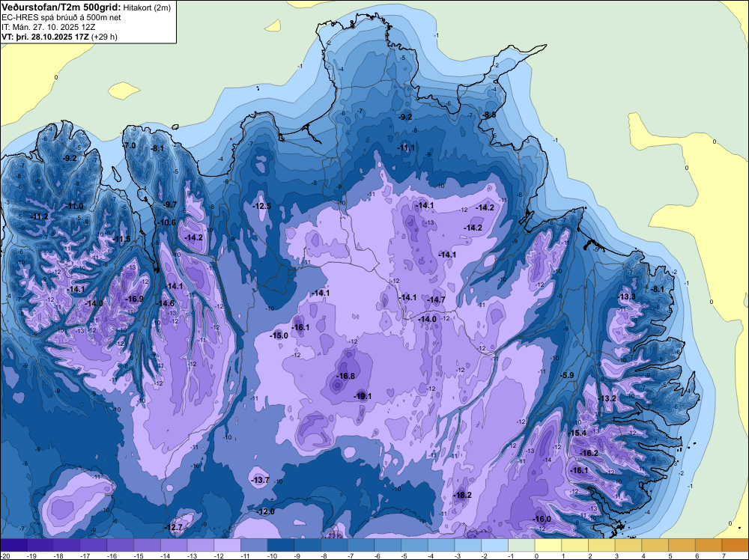Click the -7.0 temperature label
The width and height of the screenshot is (749, 560).
pos(130,145)
